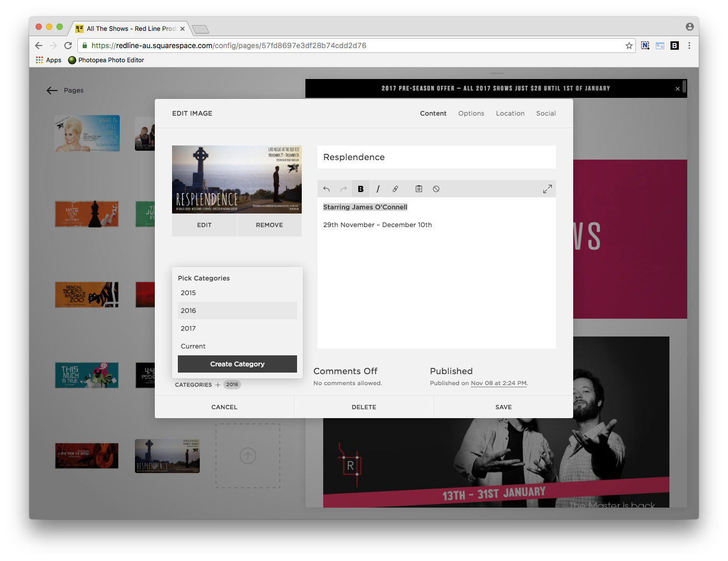
Task: Click the Chrome user profile icon
Action: 690,27
